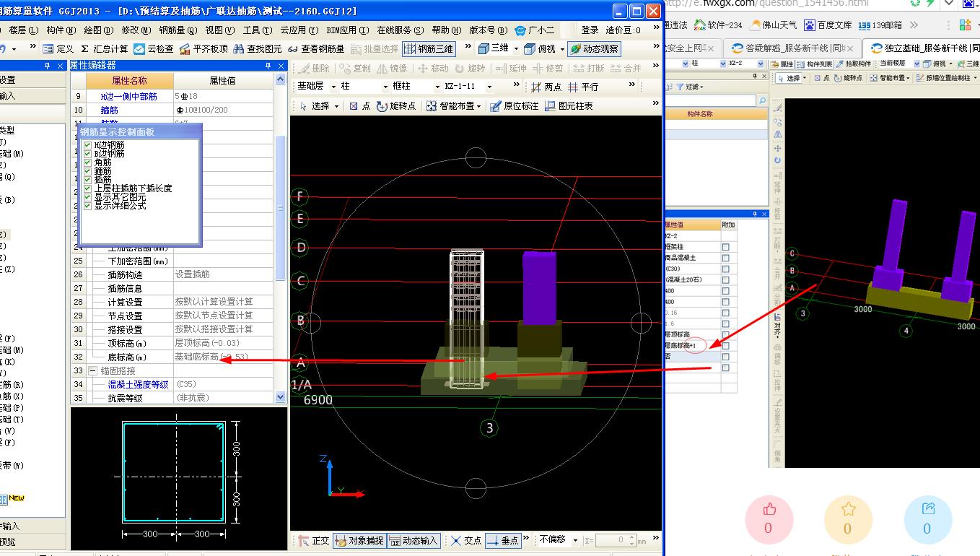
Task: Click 平齐板顶 toolbar icon
Action: 204,49
